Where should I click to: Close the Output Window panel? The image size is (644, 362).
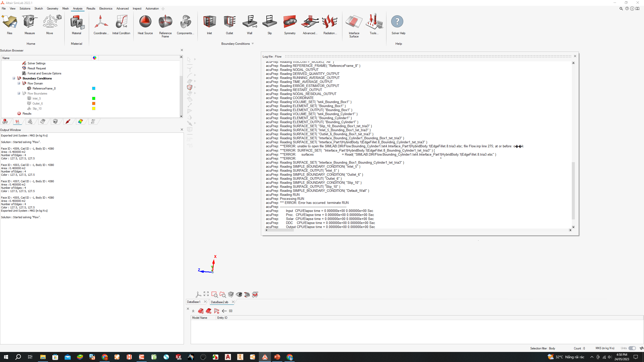point(182,129)
